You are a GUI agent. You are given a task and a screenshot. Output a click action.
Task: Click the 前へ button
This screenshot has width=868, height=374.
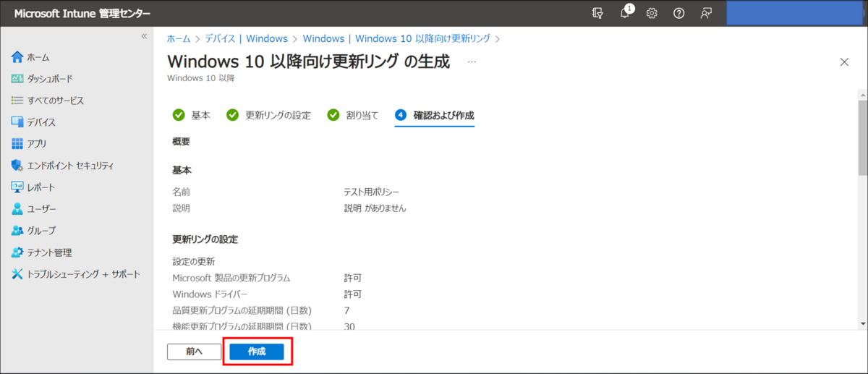[194, 352]
